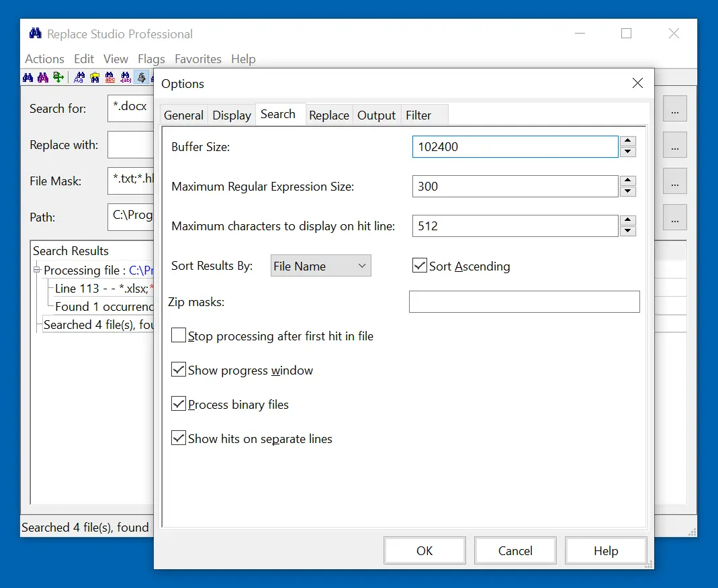Screen dimensions: 718x588
Task: Toggle the folder-with-binoculars subdirectories toolbar icon
Action: point(95,77)
